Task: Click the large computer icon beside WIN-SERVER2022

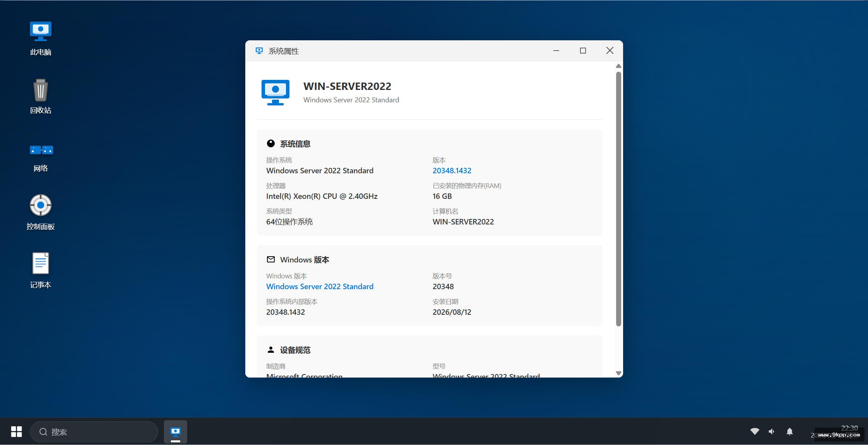Action: tap(276, 93)
